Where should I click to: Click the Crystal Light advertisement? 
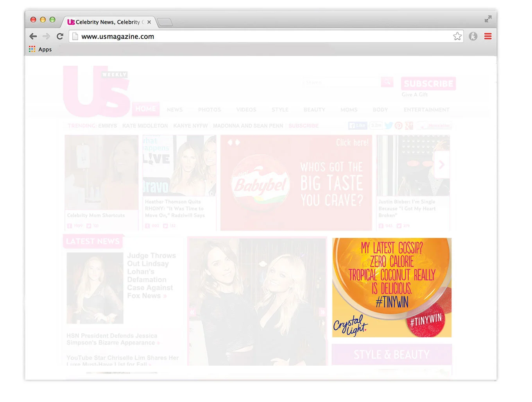[x=392, y=288]
